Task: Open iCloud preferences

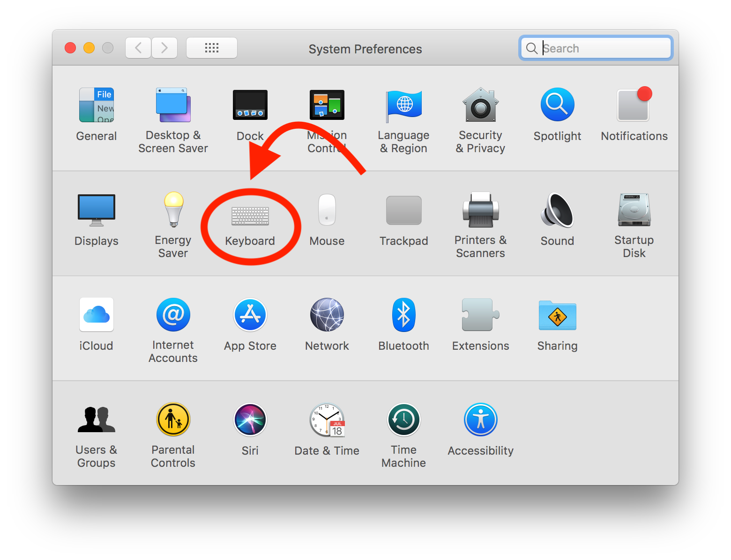Action: pyautogui.click(x=97, y=315)
